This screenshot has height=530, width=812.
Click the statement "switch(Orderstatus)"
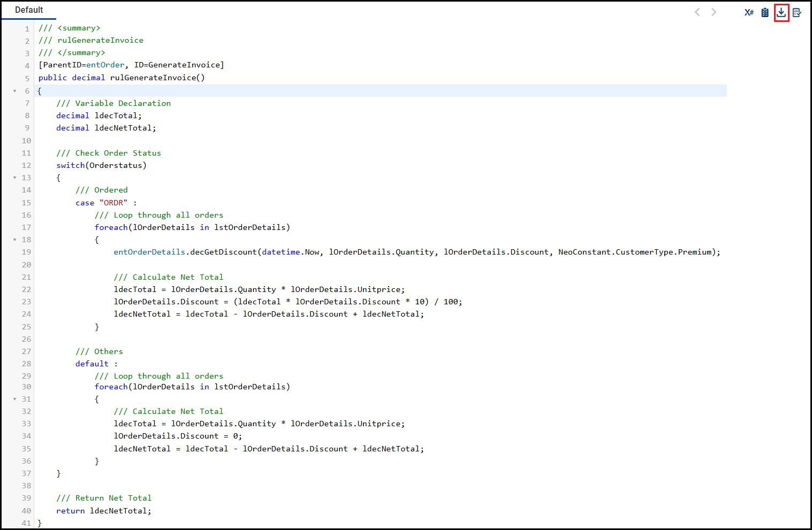click(x=101, y=165)
